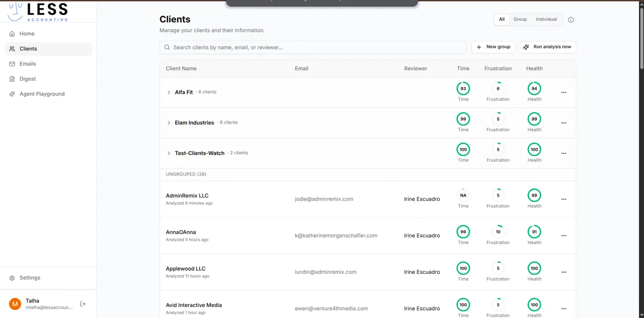This screenshot has width=644, height=318.
Task: Click the logout icon beside Talha
Action: [x=83, y=304]
